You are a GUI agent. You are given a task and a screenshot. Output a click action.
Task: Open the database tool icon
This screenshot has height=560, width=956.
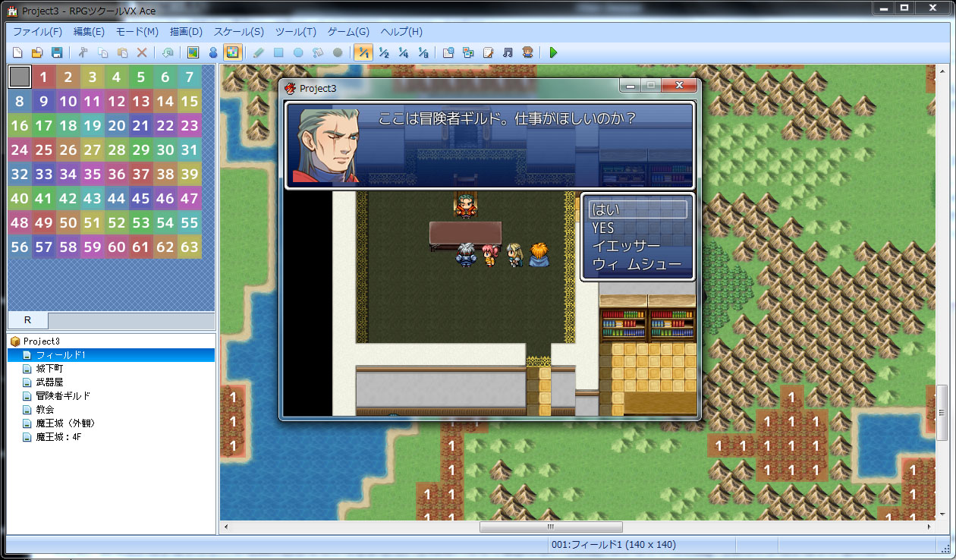pos(448,53)
